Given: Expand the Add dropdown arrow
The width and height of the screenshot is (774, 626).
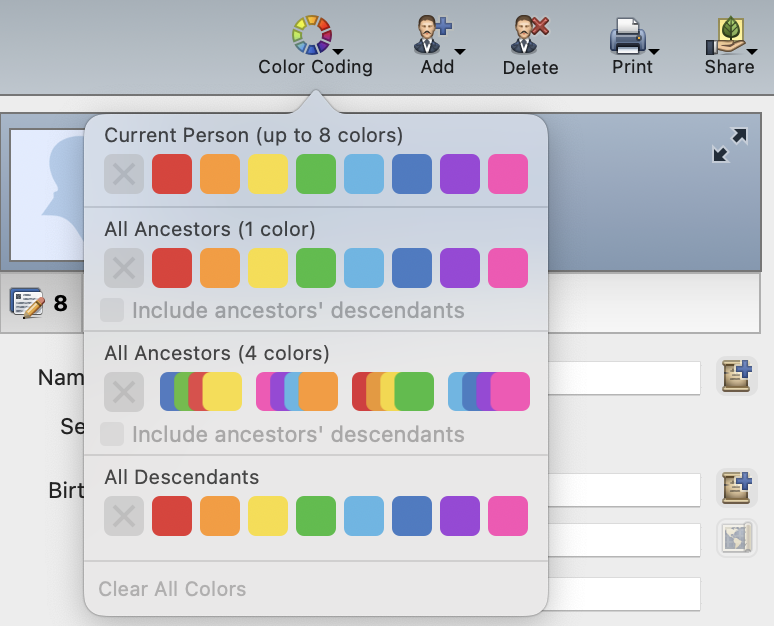Looking at the screenshot, I should [460, 51].
